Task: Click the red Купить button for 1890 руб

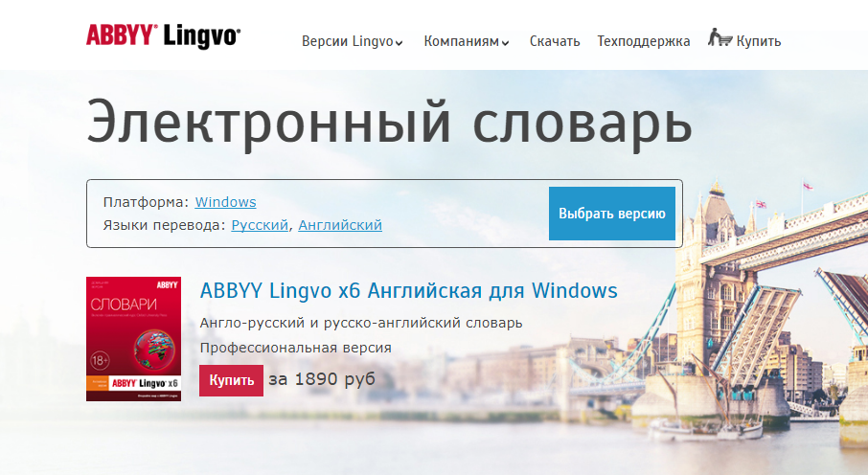Action: 232,380
